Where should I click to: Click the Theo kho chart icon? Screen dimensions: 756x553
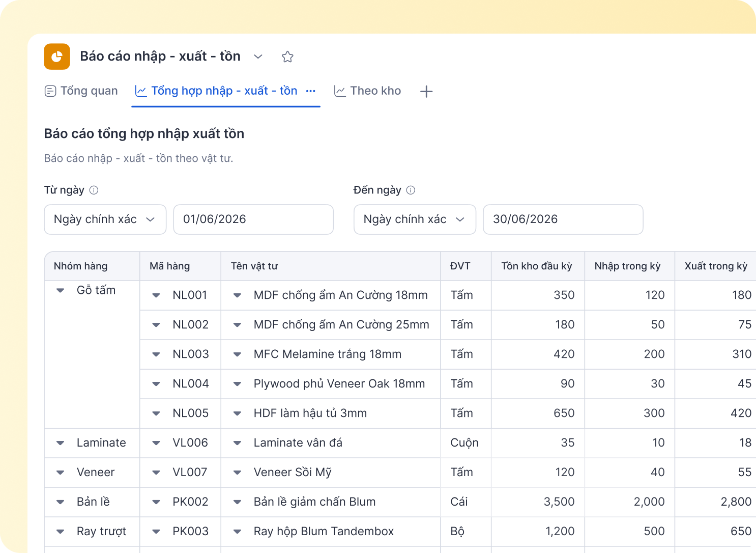coord(340,91)
